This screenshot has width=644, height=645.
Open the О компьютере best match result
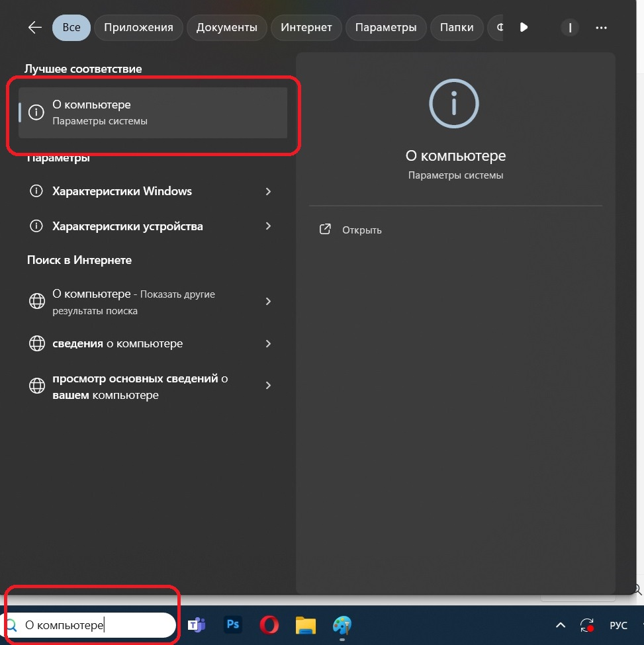tap(152, 112)
